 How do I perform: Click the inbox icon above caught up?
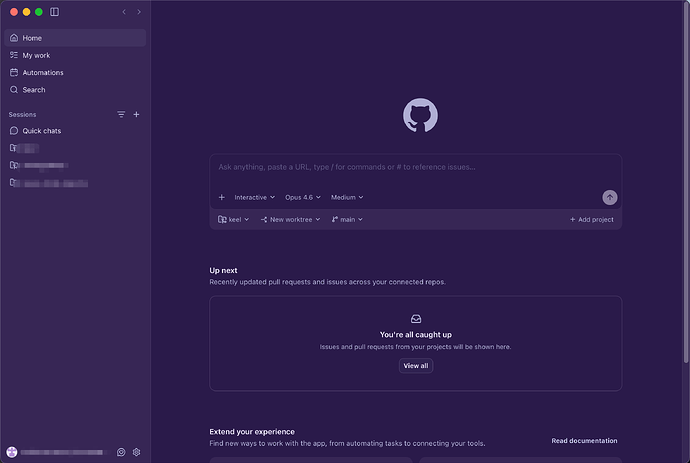pos(416,319)
